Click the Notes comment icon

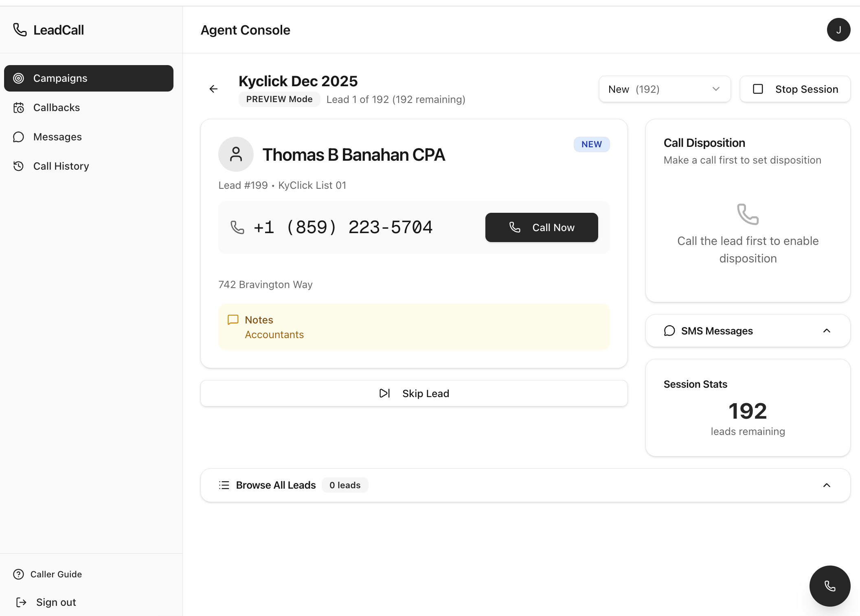tap(233, 320)
